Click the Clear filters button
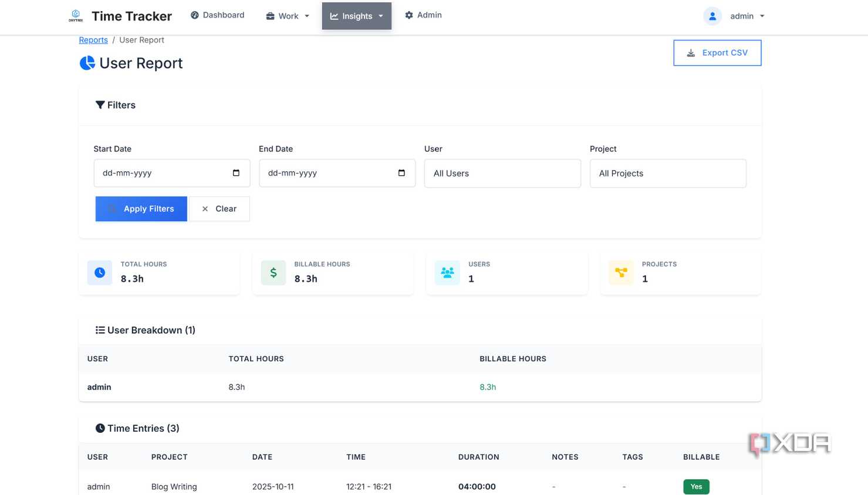The width and height of the screenshot is (868, 495). point(219,209)
